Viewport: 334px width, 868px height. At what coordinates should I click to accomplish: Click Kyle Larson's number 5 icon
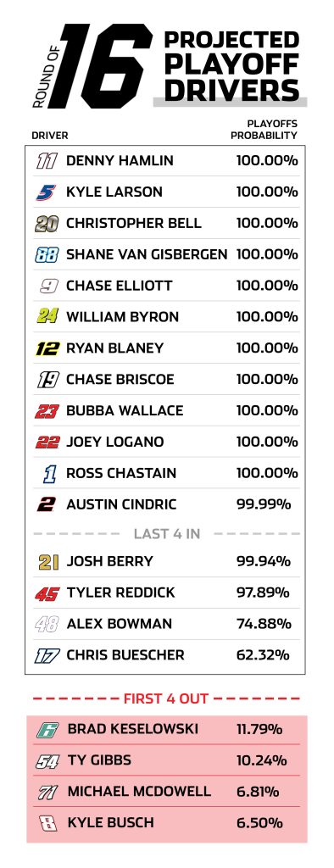(x=47, y=192)
